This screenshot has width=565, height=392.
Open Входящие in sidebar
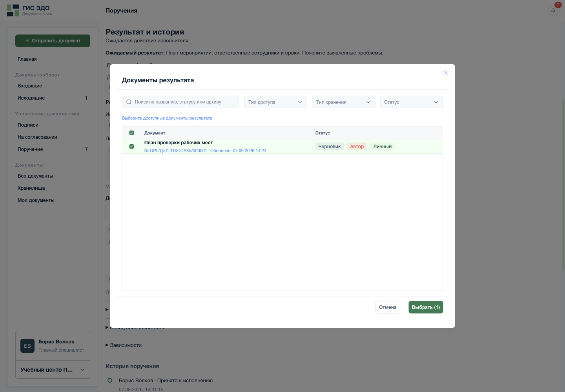(x=30, y=86)
